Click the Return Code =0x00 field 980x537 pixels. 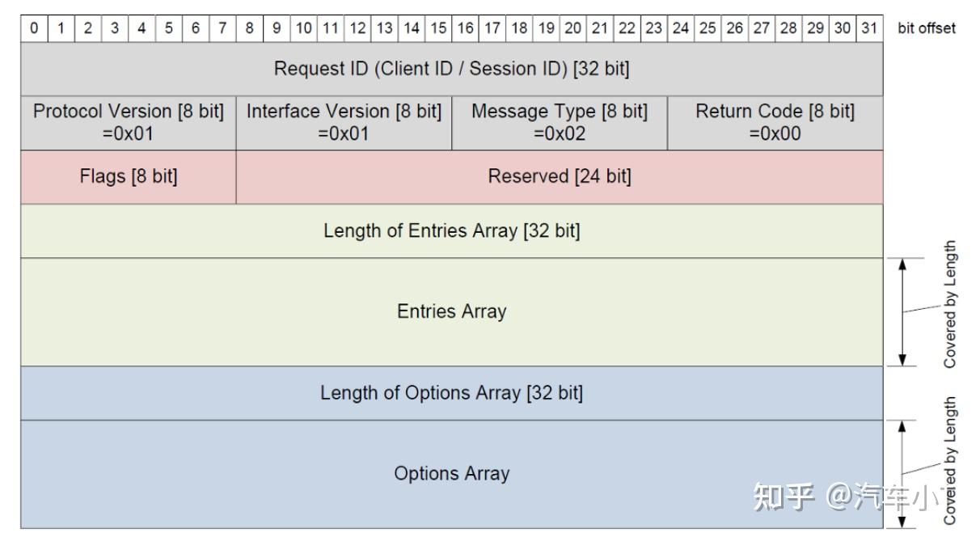pyautogui.click(x=775, y=122)
